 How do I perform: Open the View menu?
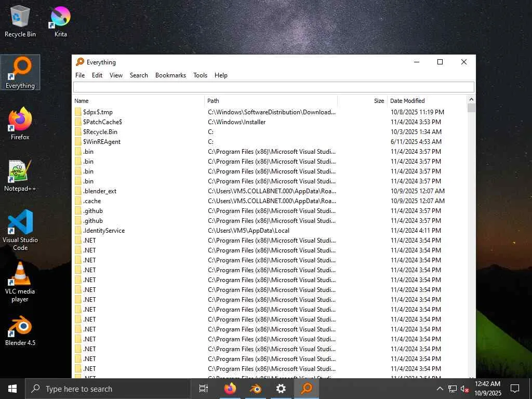click(116, 75)
